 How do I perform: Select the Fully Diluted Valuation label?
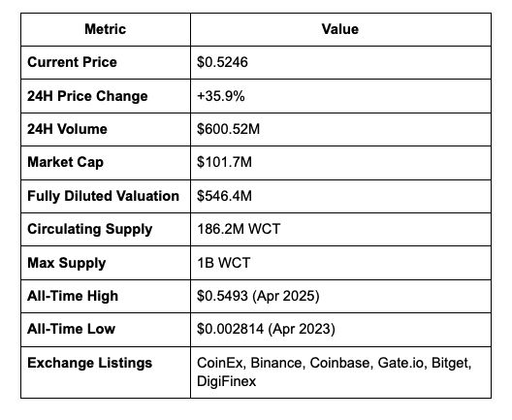pyautogui.click(x=103, y=196)
